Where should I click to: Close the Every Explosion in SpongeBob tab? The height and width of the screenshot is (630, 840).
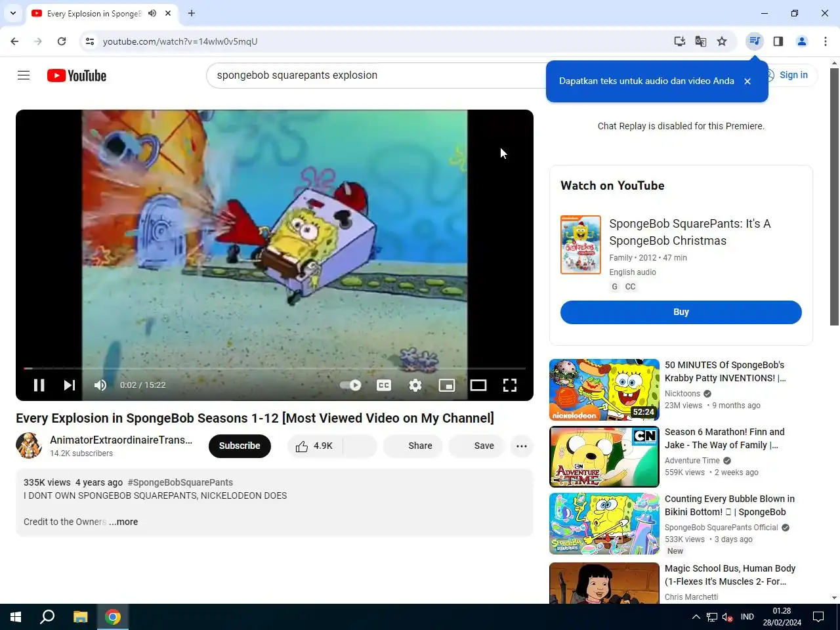click(169, 13)
